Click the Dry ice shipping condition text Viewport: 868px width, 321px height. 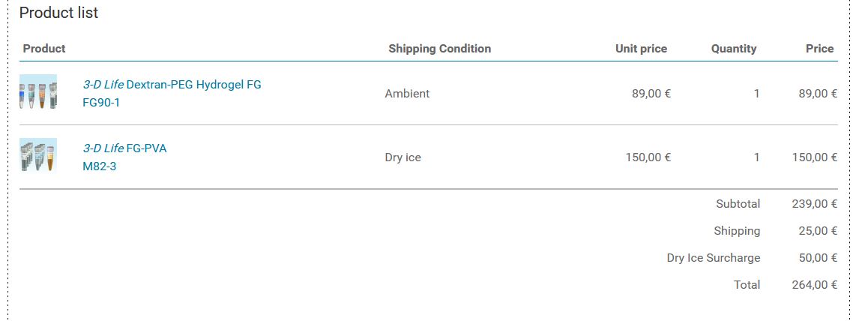point(403,157)
